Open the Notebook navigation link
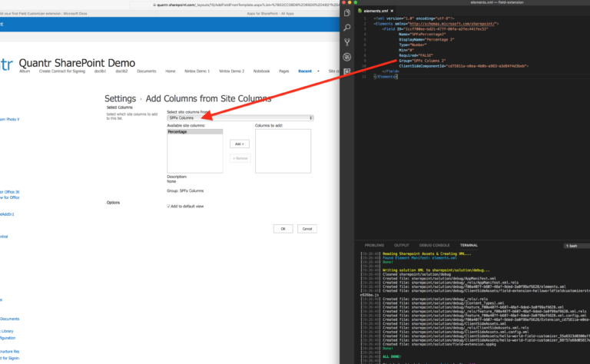This screenshot has height=364, width=590. 261,71
